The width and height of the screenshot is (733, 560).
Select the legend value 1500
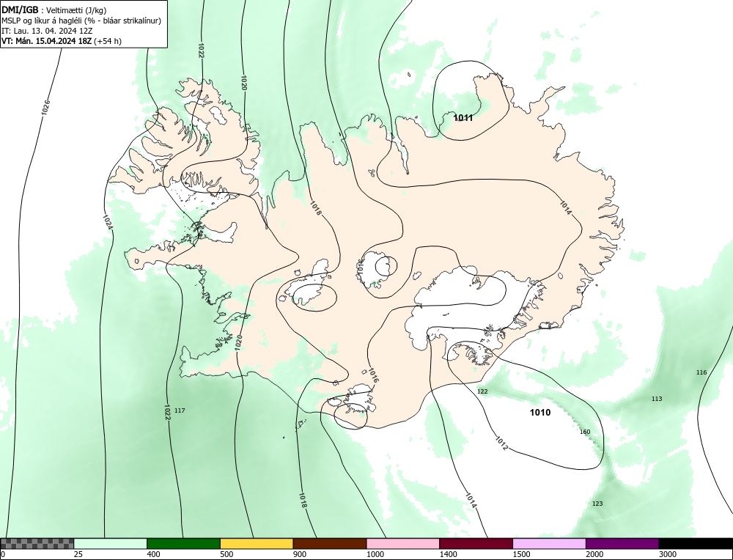click(520, 554)
